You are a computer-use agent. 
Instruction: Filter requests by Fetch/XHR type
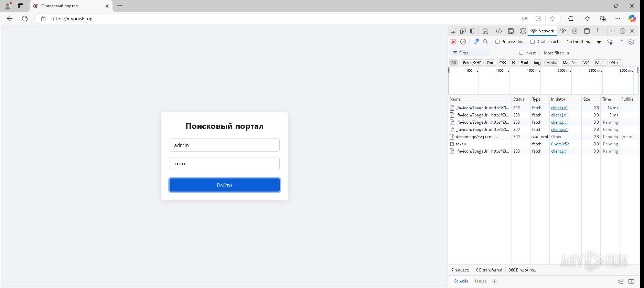pos(472,63)
